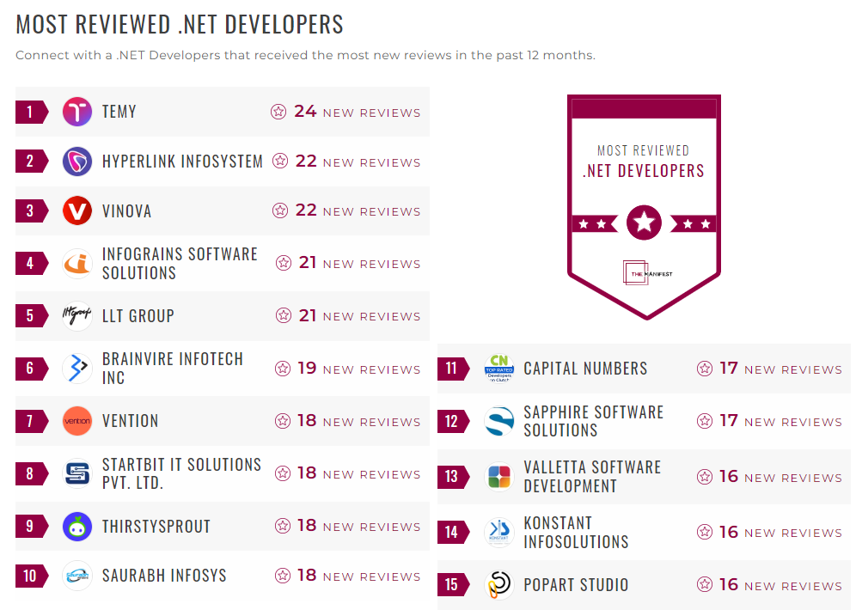Click the Popart Studio logo icon
856x616 pixels.
[499, 585]
